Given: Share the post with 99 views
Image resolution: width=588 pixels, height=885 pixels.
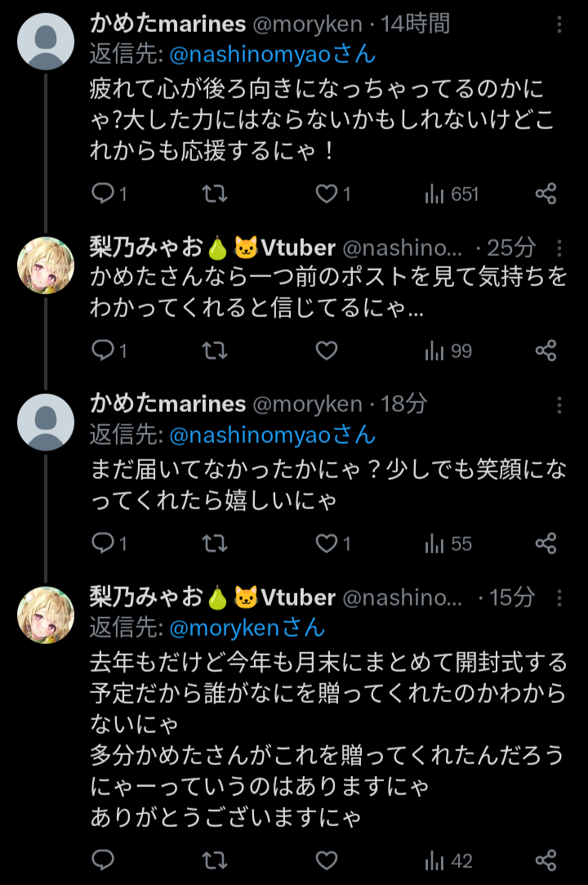Looking at the screenshot, I should [546, 351].
